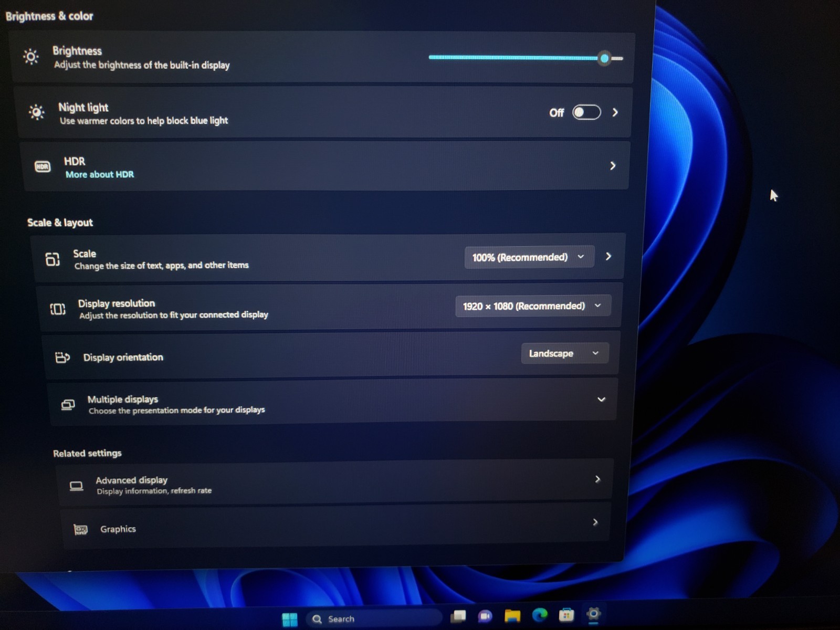Click 'Adjust the resolution to fit your connected display'

tap(173, 315)
